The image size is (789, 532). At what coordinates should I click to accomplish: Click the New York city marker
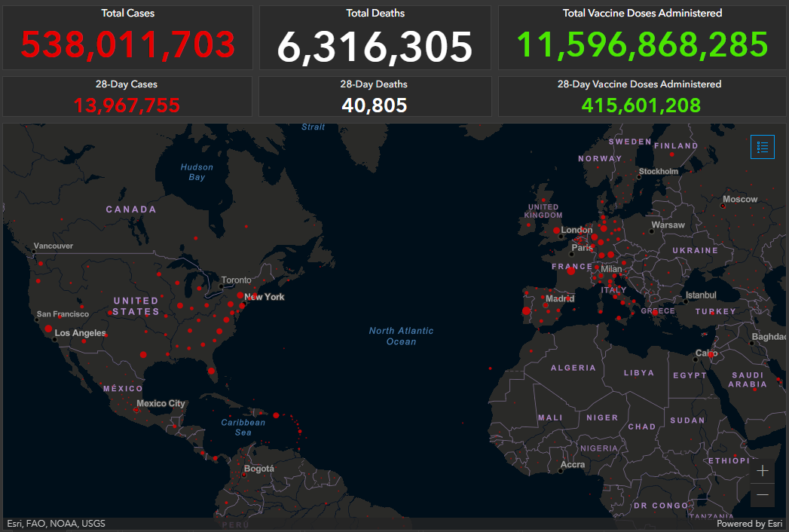(x=240, y=295)
